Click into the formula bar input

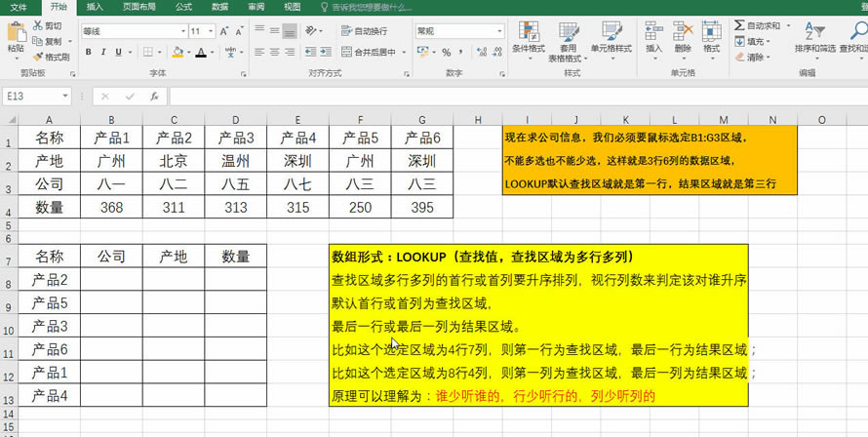(x=518, y=97)
